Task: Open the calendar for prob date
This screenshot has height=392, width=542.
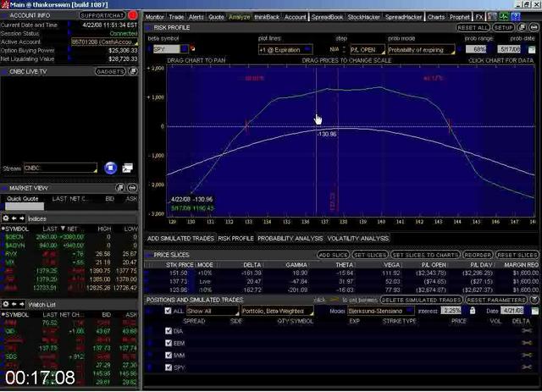Action: pyautogui.click(x=532, y=50)
